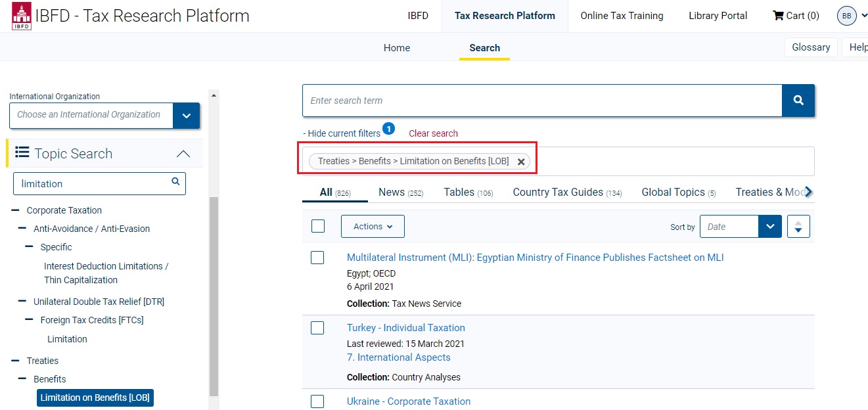
Task: Open the BB user profile avatar
Action: [847, 16]
